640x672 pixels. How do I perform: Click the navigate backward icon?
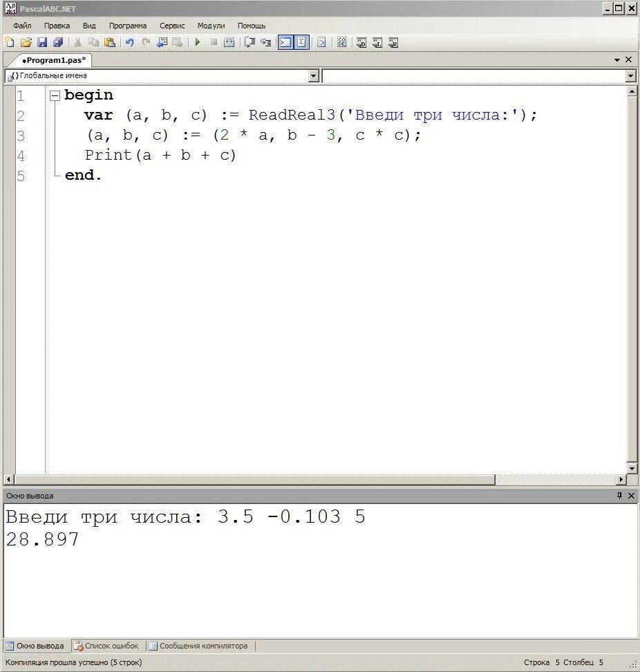coord(162,42)
